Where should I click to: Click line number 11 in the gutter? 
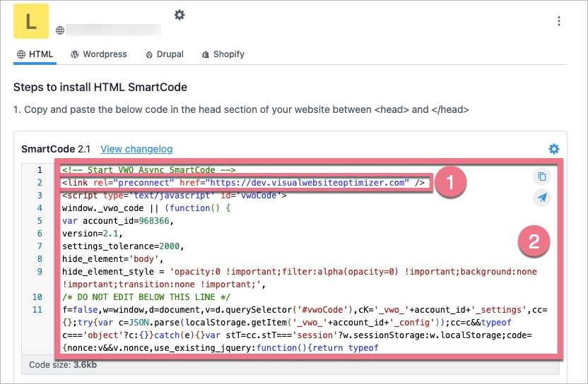(x=37, y=310)
